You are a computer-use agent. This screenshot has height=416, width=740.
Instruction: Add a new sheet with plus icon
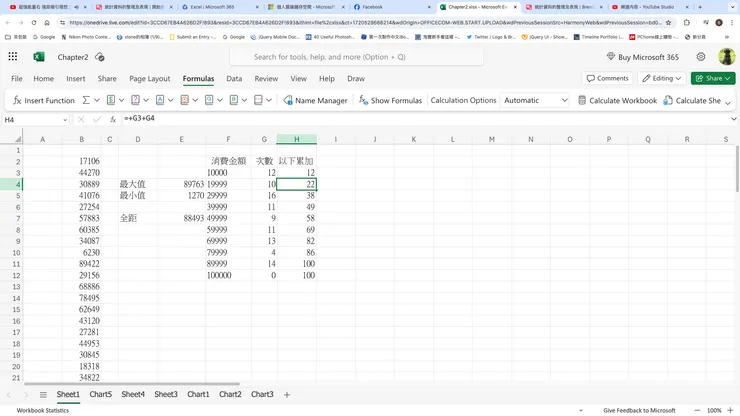point(286,395)
